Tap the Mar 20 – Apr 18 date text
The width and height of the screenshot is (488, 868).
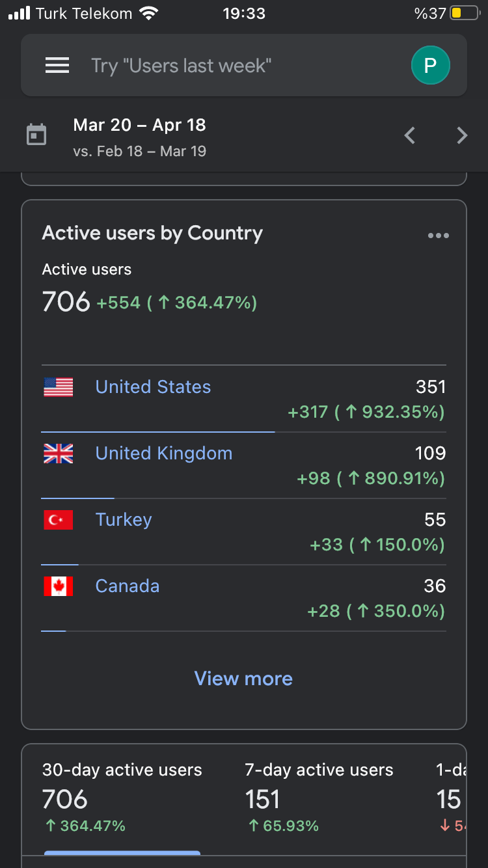pos(140,125)
